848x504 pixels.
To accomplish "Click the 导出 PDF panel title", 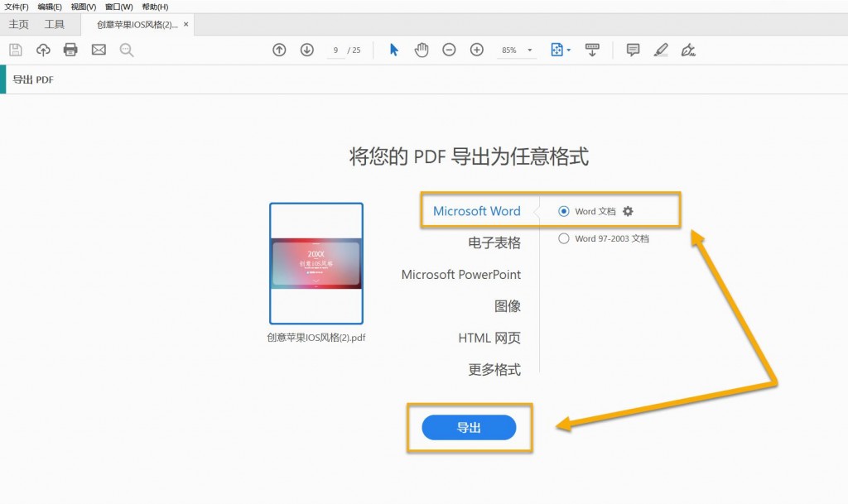I will point(33,79).
